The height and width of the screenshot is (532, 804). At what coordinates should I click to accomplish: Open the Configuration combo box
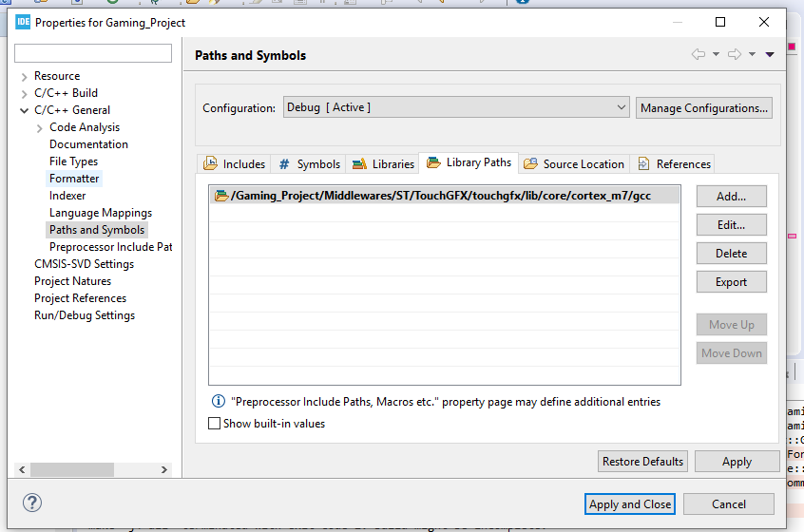click(456, 107)
